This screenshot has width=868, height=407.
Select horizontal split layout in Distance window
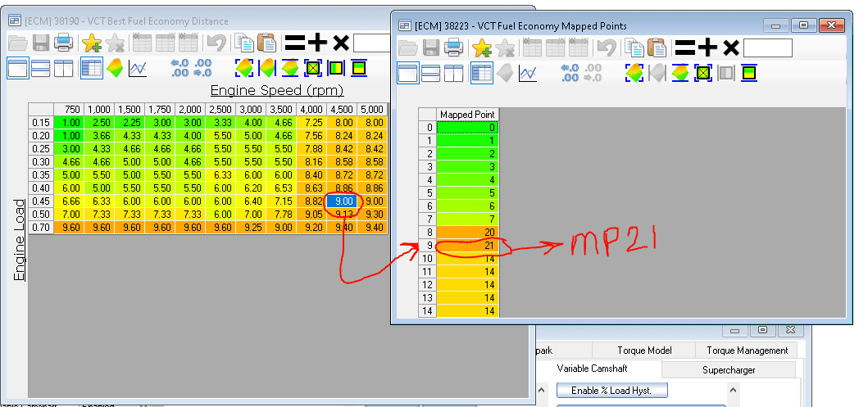pos(40,69)
